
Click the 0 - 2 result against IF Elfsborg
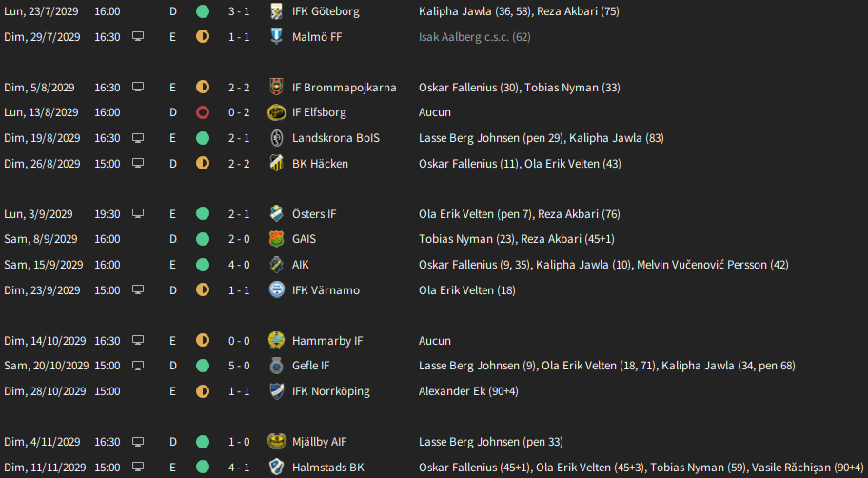(x=239, y=112)
